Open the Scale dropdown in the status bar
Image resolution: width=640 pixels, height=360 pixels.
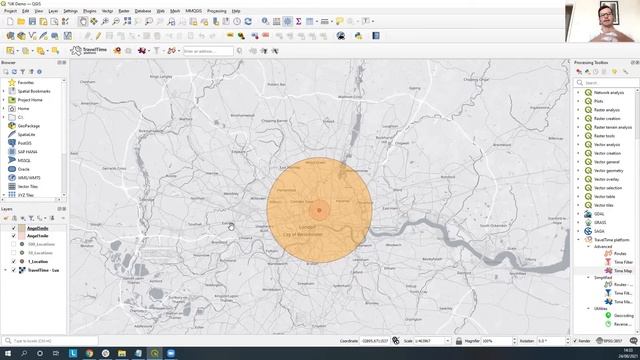pos(448,340)
